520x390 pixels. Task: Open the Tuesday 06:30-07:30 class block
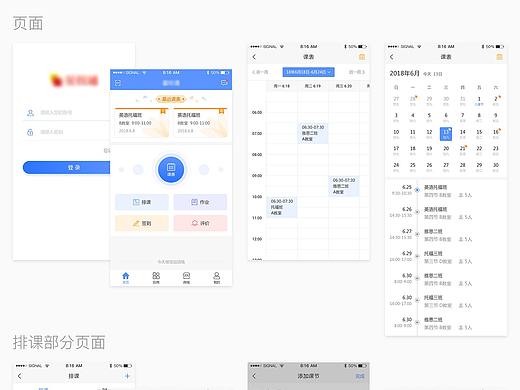pos(313,133)
